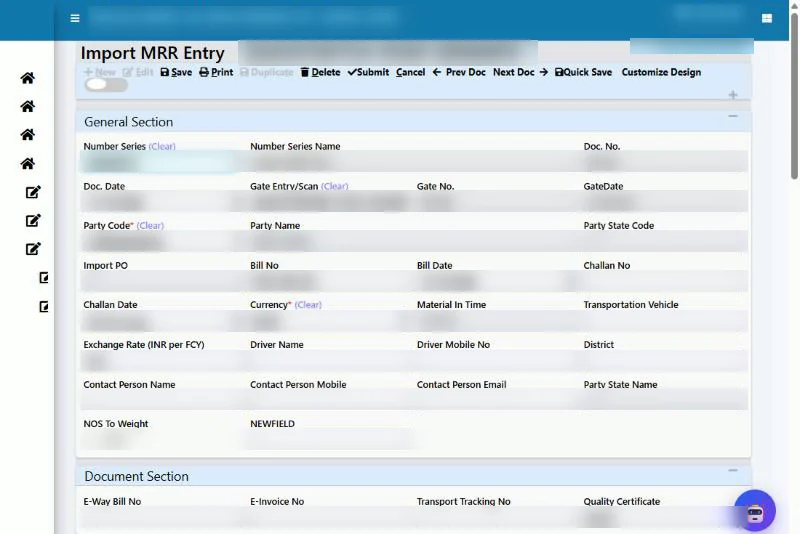Click the greyed Duplicate button
800x534 pixels.
266,72
